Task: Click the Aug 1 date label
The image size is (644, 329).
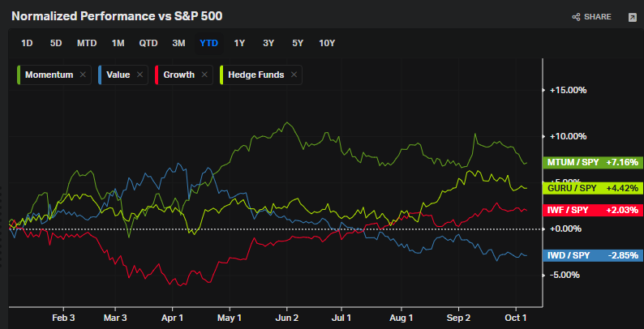Action: [x=401, y=318]
